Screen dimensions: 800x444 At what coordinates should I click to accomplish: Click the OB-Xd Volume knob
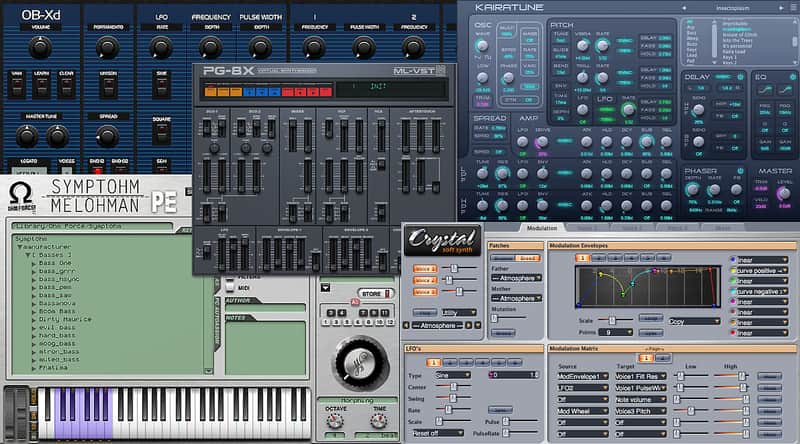click(x=40, y=47)
